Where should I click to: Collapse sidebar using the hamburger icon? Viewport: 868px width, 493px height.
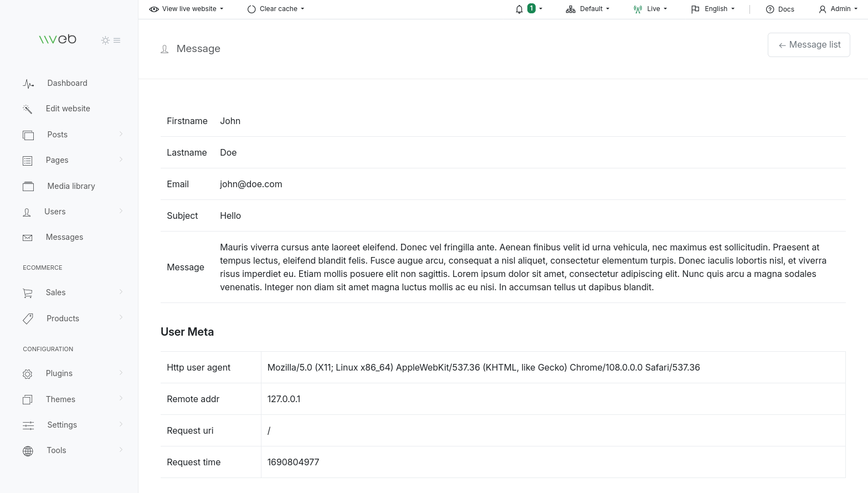pyautogui.click(x=117, y=40)
